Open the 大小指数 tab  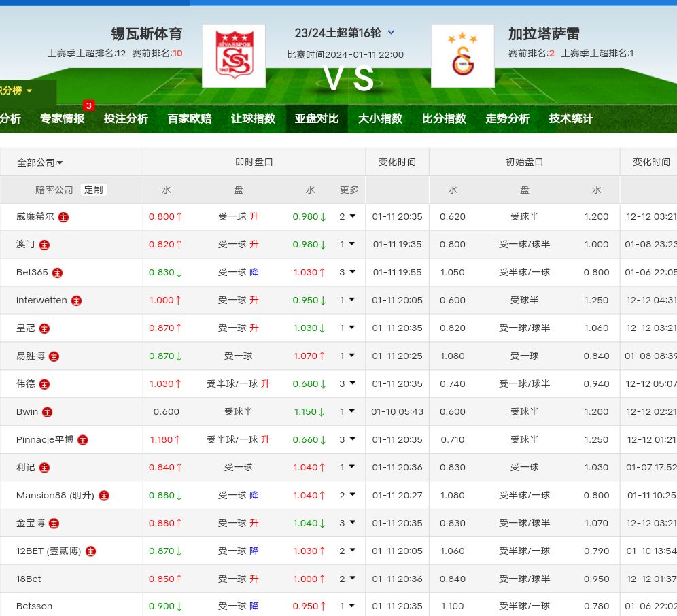pos(381,118)
